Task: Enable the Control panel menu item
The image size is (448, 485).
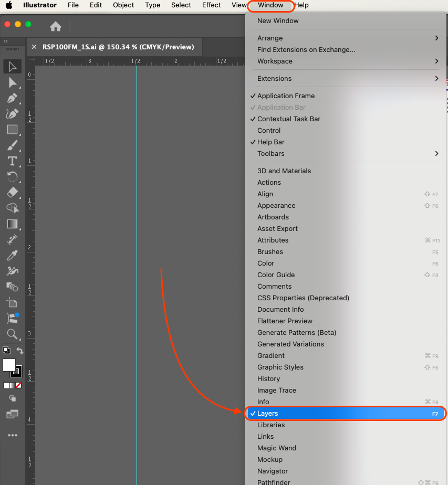Action: [x=346, y=131]
